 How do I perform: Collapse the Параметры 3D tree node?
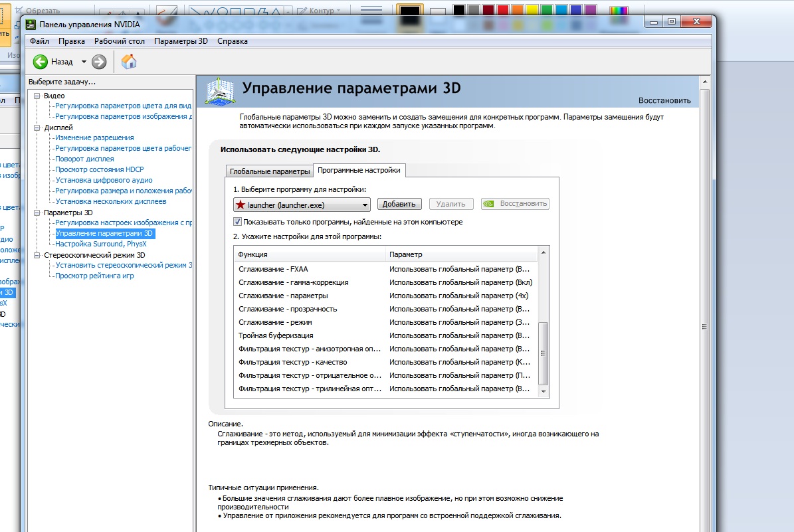point(37,213)
